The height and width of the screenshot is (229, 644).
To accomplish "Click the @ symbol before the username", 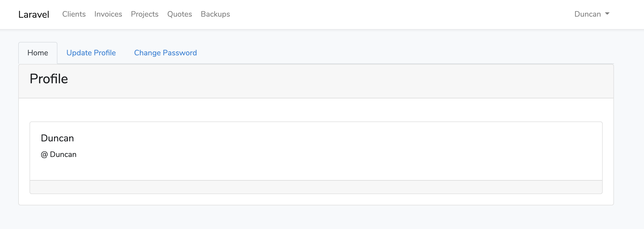I will pyautogui.click(x=44, y=155).
